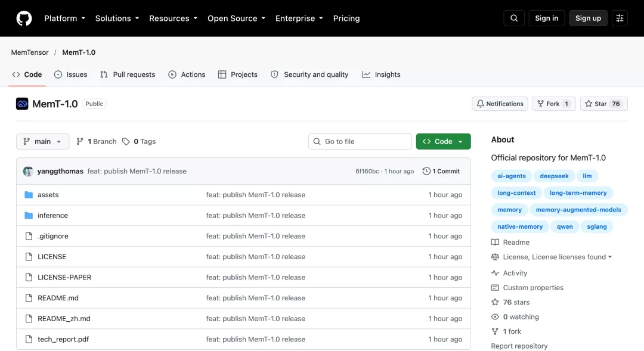Switch to the Issues tab
This screenshot has height=351, width=644.
[x=70, y=74]
